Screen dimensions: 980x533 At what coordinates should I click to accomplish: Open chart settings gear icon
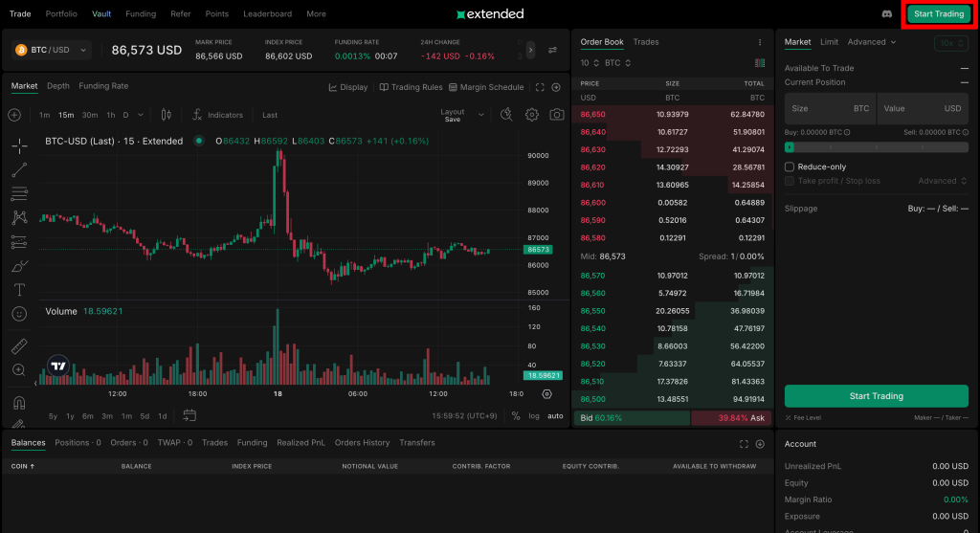tap(532, 115)
